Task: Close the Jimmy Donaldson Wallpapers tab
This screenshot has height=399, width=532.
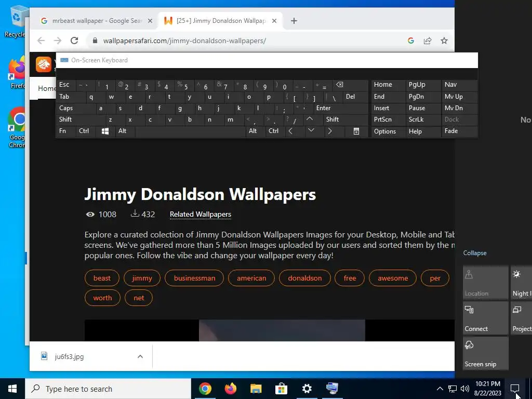Action: coord(274,21)
